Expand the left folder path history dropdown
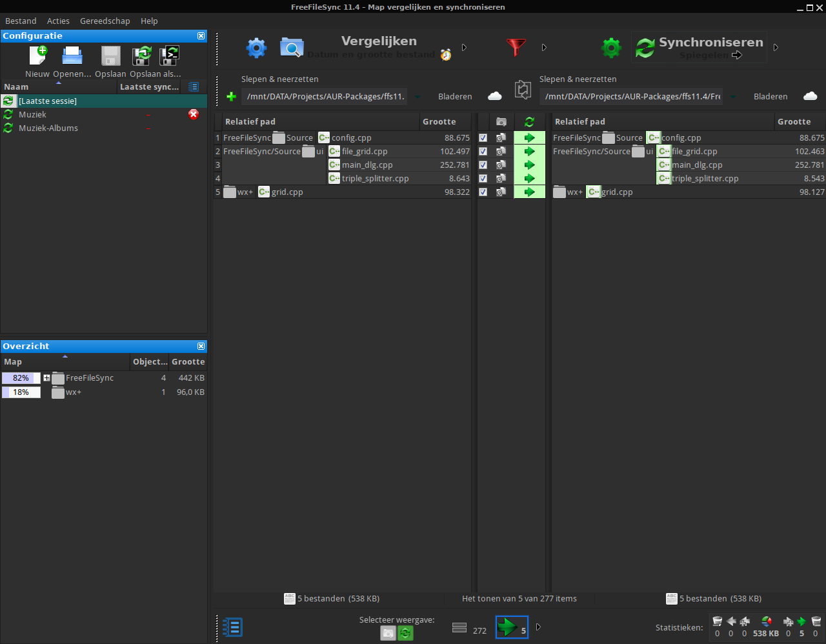This screenshot has width=826, height=644. pyautogui.click(x=418, y=97)
